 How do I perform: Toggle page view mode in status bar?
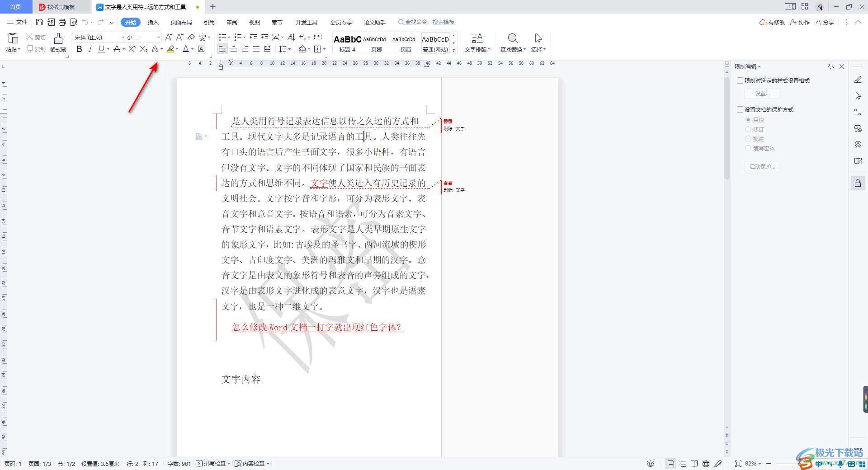[x=671, y=464]
